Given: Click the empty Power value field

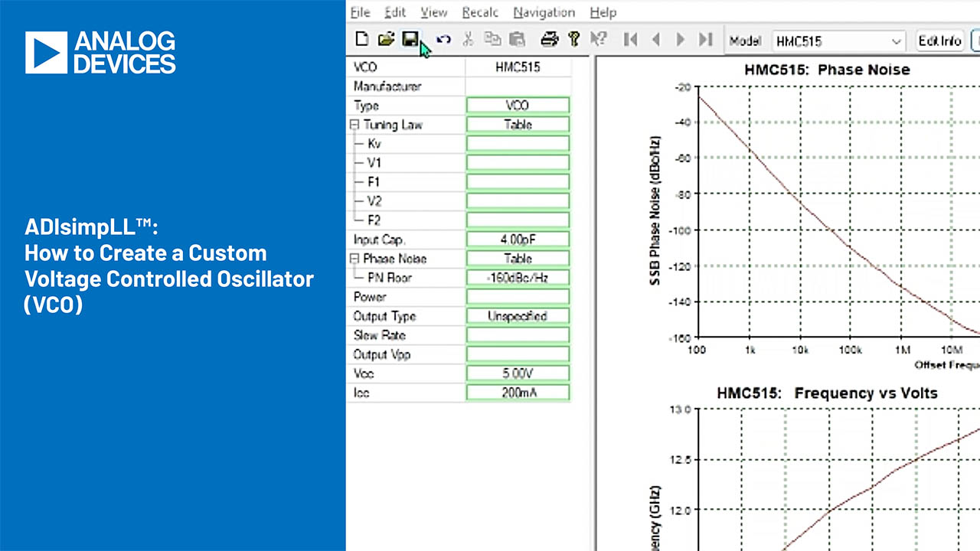Looking at the screenshot, I should [518, 297].
